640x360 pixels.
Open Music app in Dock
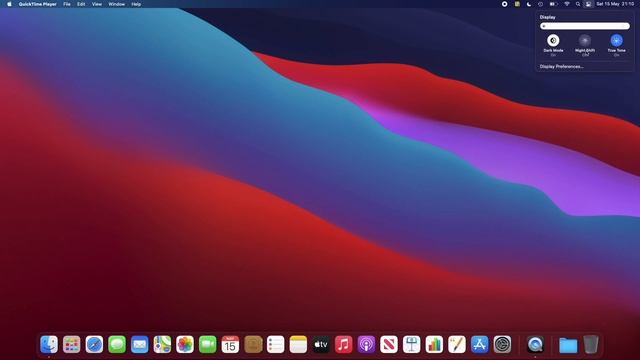(344, 344)
